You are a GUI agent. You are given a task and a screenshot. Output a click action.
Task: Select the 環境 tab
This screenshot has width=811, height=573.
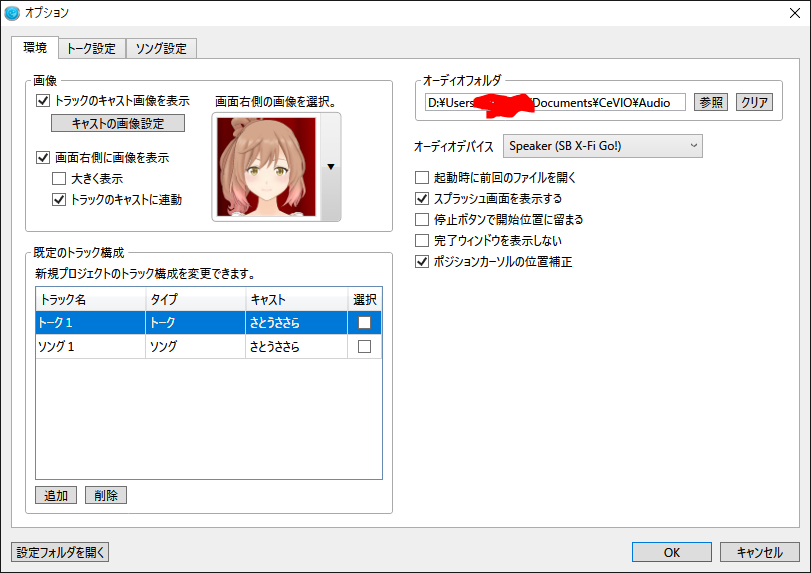(35, 47)
